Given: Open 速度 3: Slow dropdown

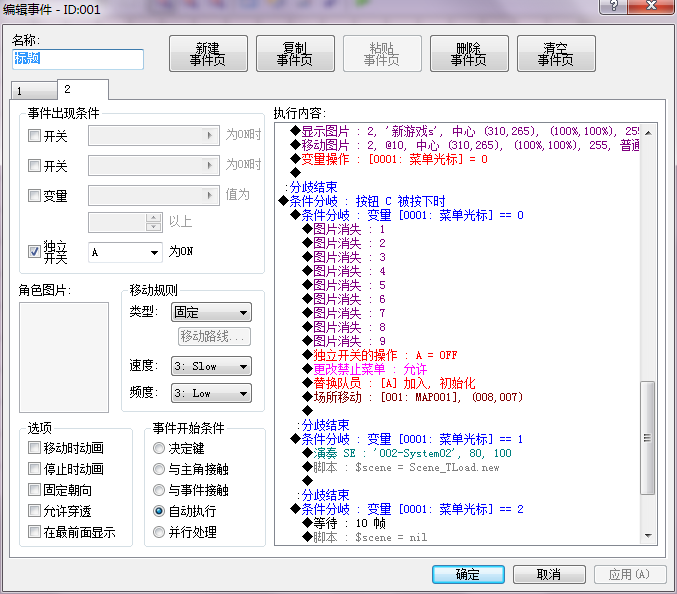Looking at the screenshot, I should (x=211, y=366).
